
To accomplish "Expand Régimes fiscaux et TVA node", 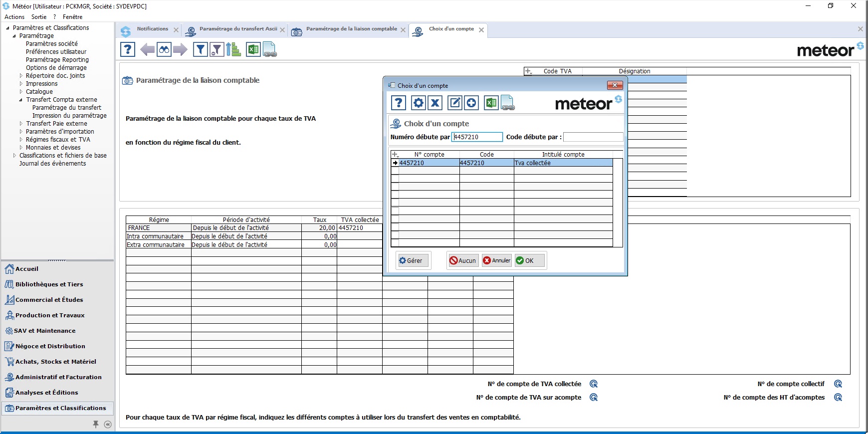I will (21, 140).
